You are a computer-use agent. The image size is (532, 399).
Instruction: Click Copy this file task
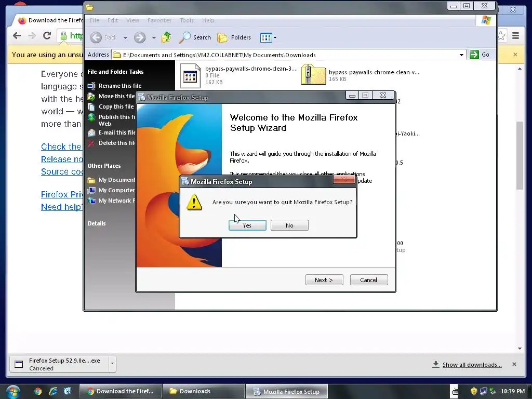111,107
